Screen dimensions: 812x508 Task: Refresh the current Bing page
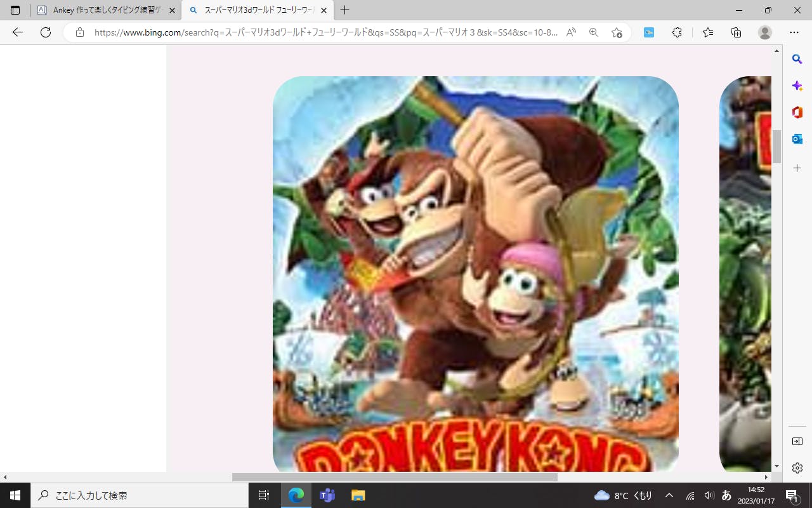(x=46, y=32)
